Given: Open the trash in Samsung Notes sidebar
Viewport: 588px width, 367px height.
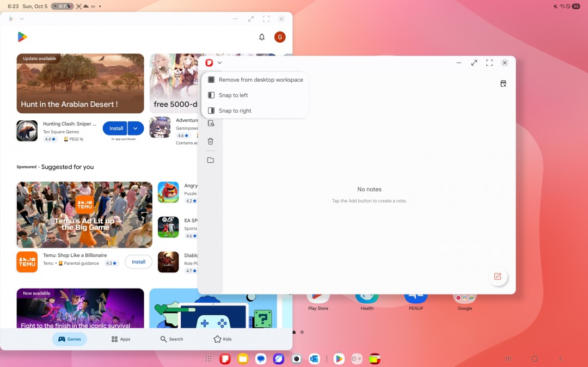Looking at the screenshot, I should (211, 142).
